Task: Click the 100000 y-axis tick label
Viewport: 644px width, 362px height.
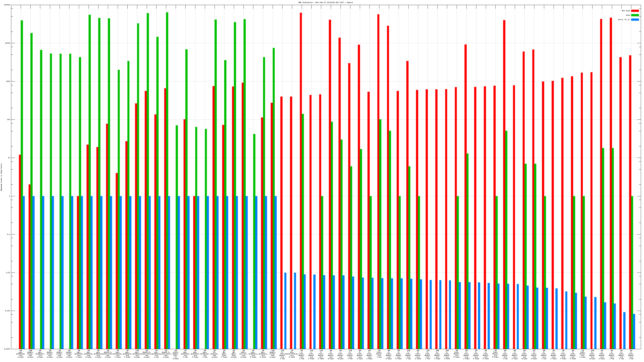Action: coord(7,5)
